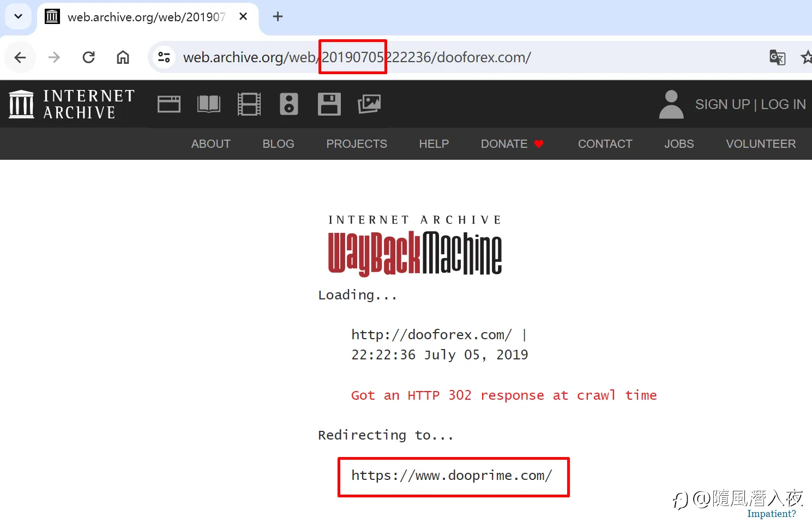This screenshot has width=812, height=529.
Task: View site information icon in address bar
Action: point(164,57)
